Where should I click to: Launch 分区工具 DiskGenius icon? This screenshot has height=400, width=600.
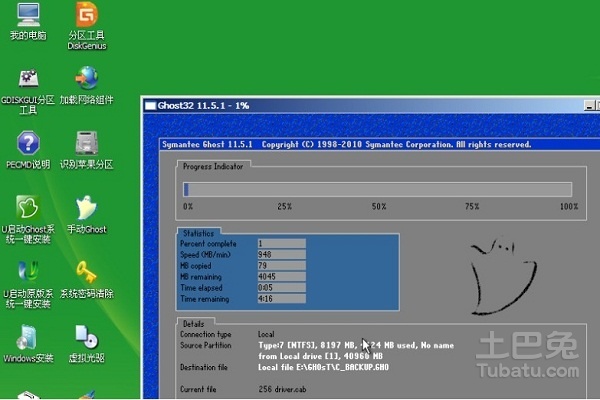click(86, 25)
